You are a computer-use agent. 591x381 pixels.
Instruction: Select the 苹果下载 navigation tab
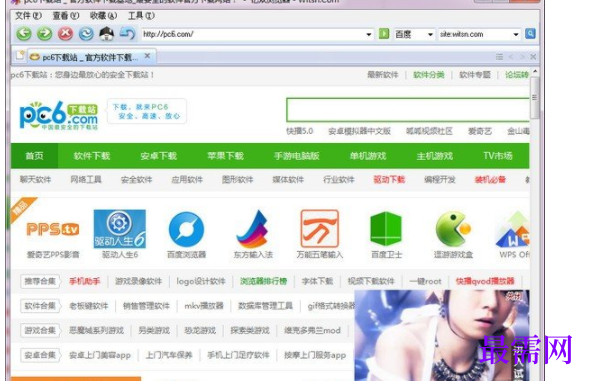point(225,156)
